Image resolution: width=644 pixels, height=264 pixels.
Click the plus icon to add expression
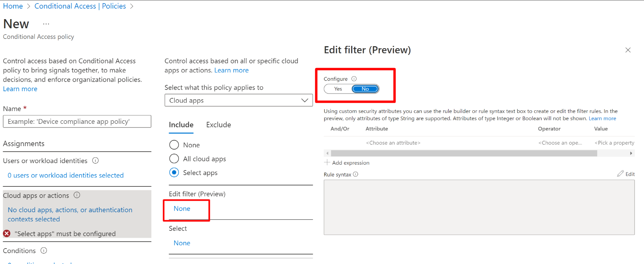pos(327,162)
